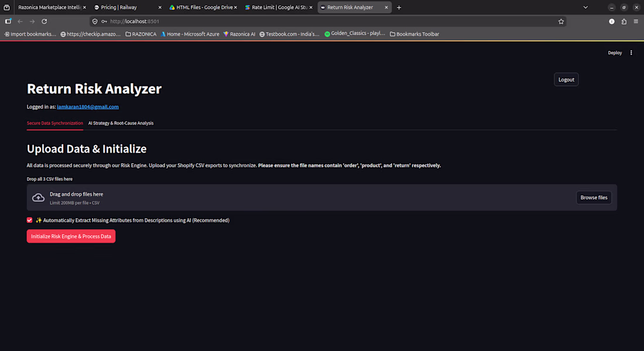Click the upload cloud icon in drop zone

click(x=38, y=198)
